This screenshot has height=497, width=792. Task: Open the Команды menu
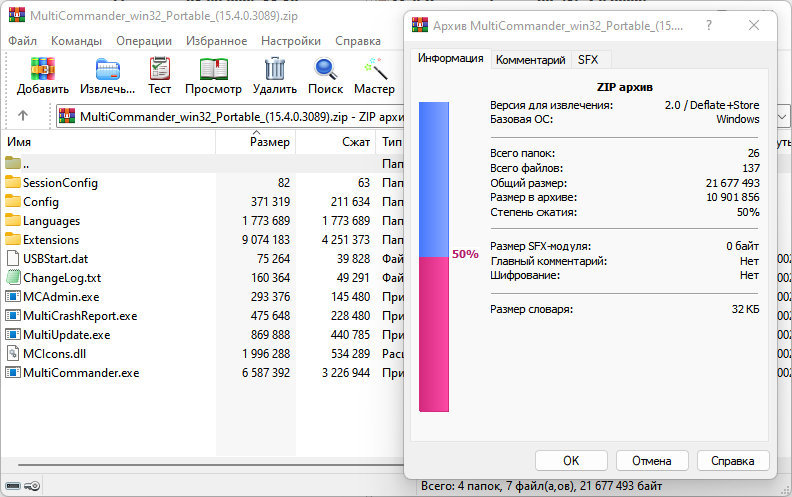pos(76,41)
